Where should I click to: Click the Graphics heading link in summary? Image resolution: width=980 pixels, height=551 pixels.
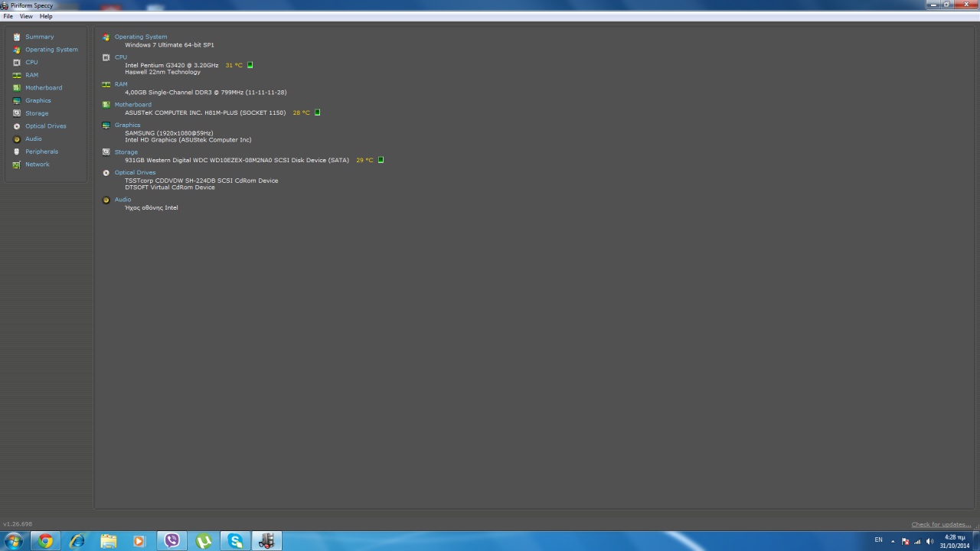click(128, 125)
